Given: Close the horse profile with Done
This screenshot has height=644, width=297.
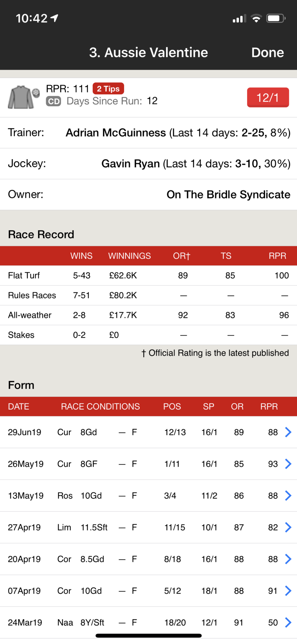Looking at the screenshot, I should click(267, 53).
